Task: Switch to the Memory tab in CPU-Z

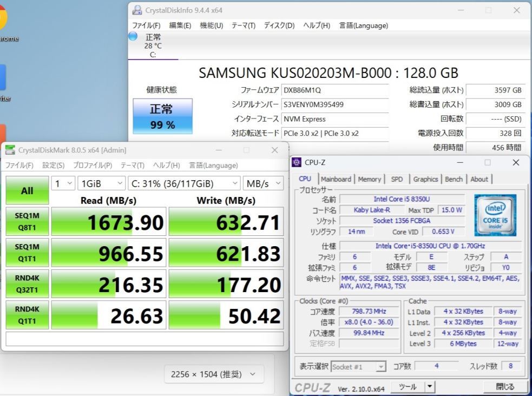Action: point(370,179)
